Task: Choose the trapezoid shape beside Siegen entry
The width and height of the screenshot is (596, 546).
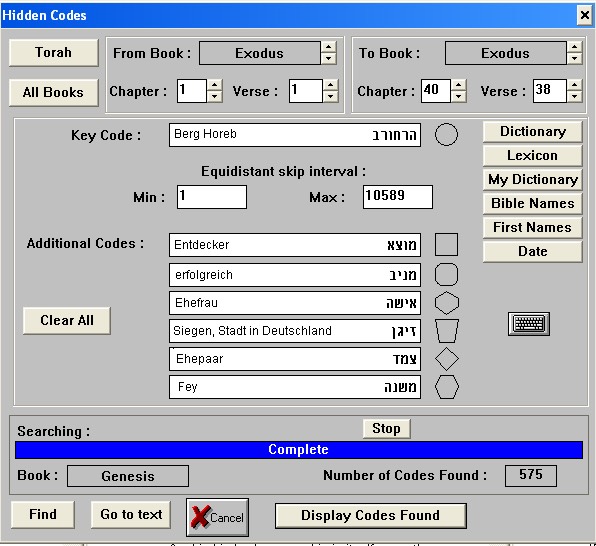Action: point(447,331)
